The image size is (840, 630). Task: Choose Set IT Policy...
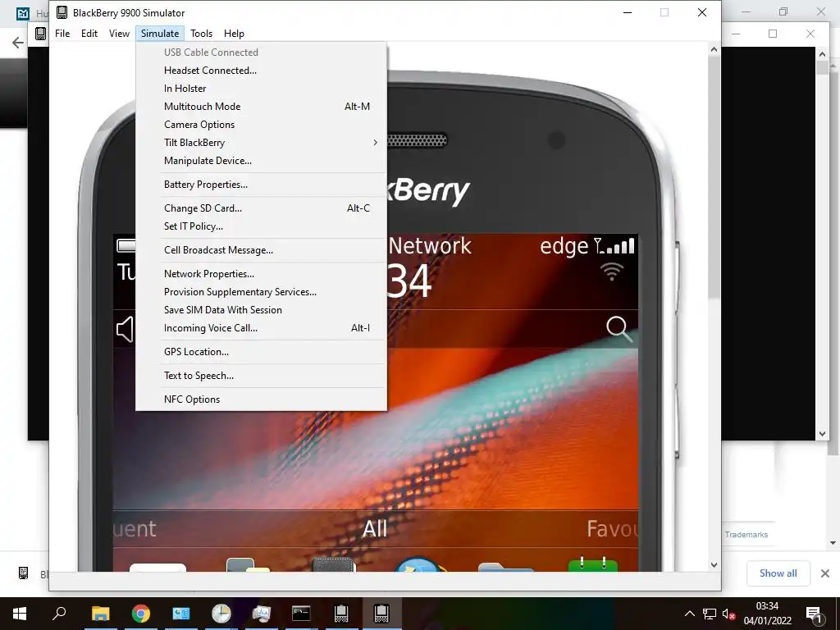pyautogui.click(x=262, y=226)
